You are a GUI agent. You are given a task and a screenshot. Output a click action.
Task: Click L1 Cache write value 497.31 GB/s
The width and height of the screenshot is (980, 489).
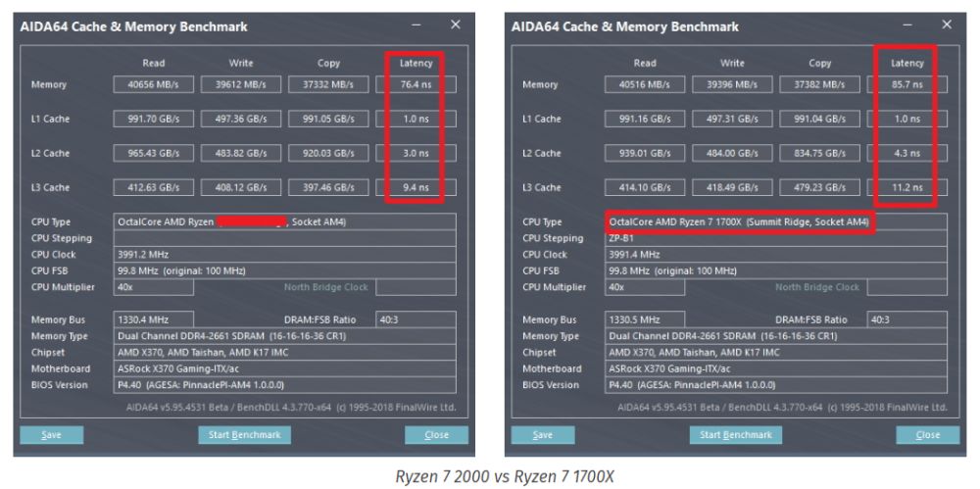[x=732, y=119]
